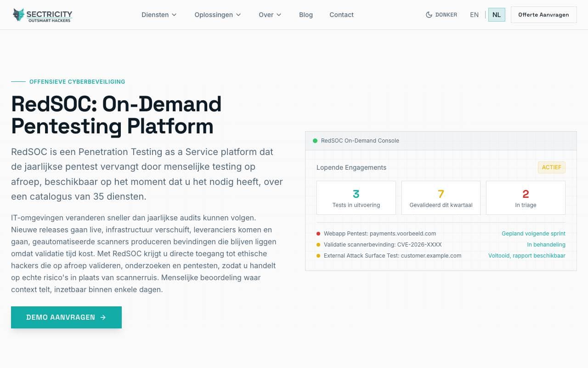Click the RedSOC: On-Demand Pentesting Platform heading

pos(117,115)
